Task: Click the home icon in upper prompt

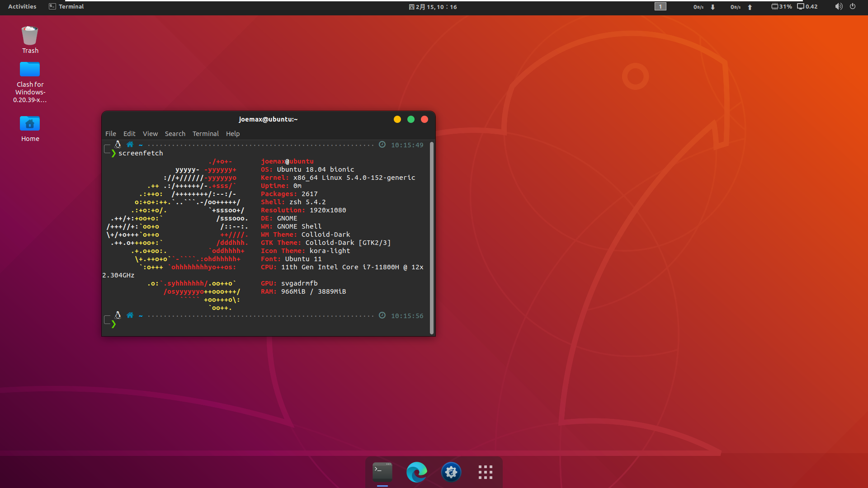Action: [x=130, y=145]
